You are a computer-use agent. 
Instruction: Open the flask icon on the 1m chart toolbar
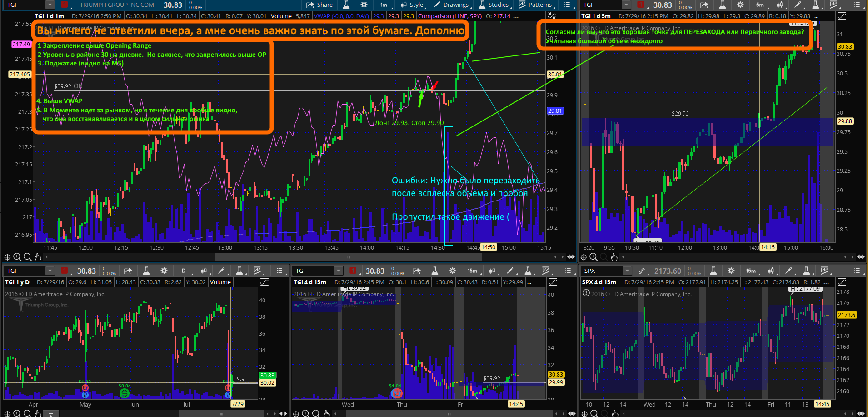[x=346, y=5]
